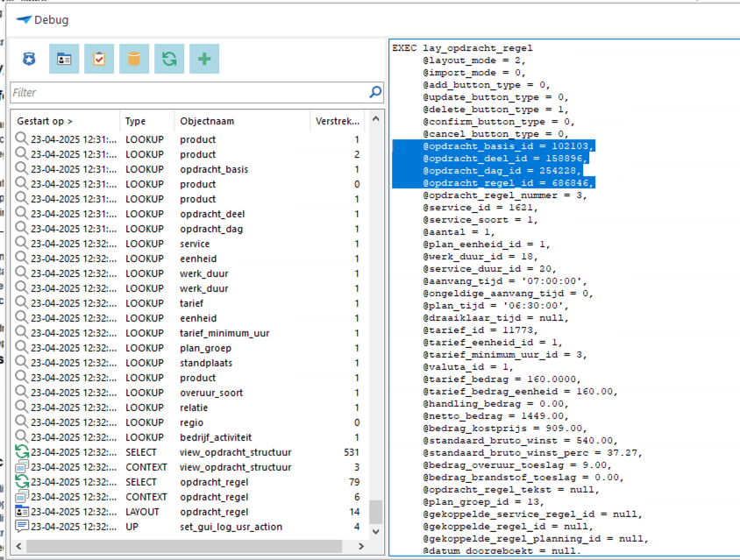This screenshot has width=740, height=560.
Task: Click the orange database cylinder toolbar icon
Action: tap(134, 59)
